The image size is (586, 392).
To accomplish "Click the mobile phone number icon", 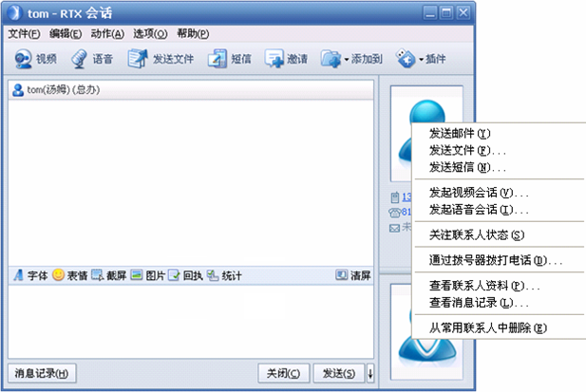I will coord(395,197).
